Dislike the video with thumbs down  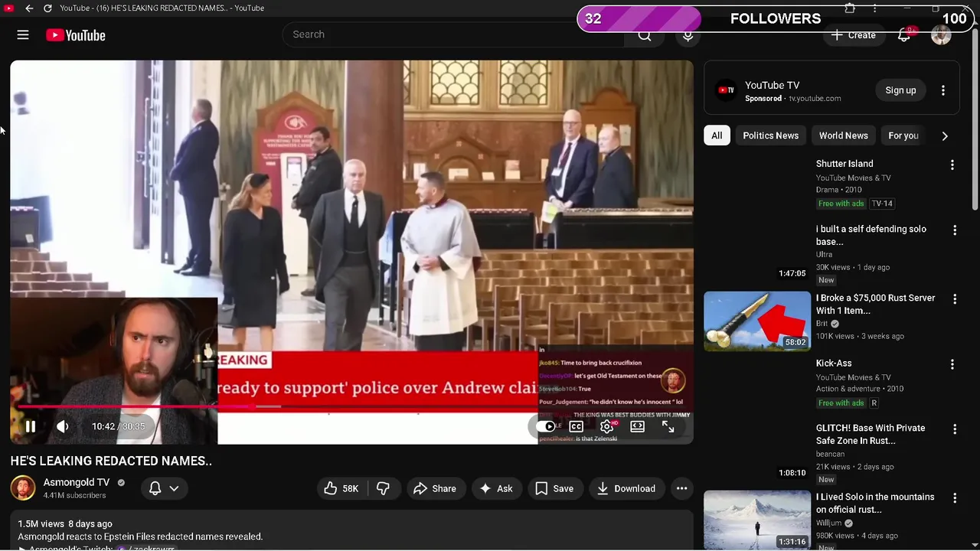click(383, 488)
